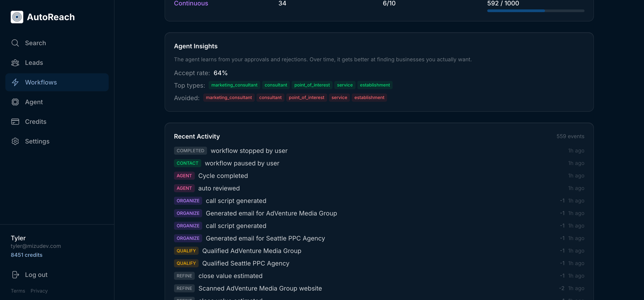Image resolution: width=644 pixels, height=300 pixels.
Task: Click the 592 / 1000 counter text
Action: [503, 3]
